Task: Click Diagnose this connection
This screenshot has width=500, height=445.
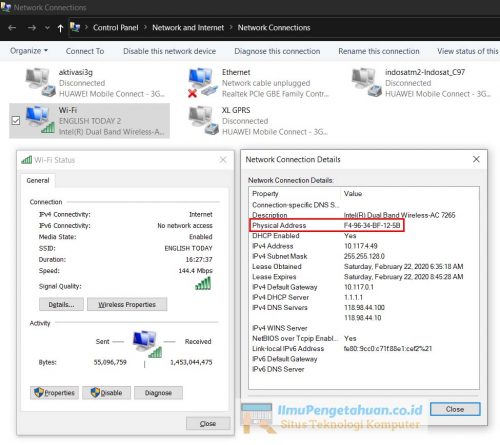Action: [277, 51]
